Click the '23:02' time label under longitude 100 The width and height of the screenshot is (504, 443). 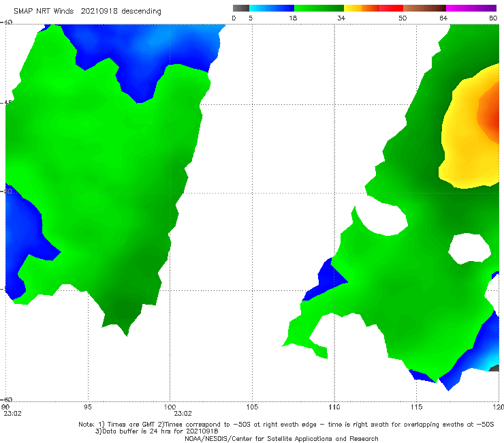click(183, 414)
